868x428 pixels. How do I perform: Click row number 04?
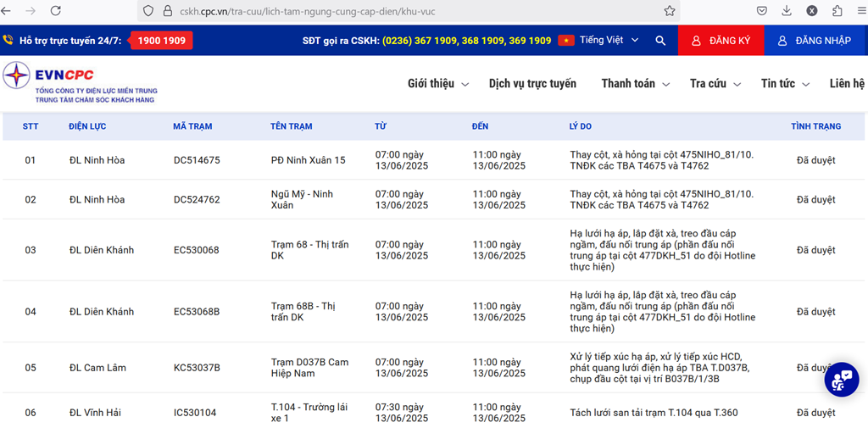30,311
